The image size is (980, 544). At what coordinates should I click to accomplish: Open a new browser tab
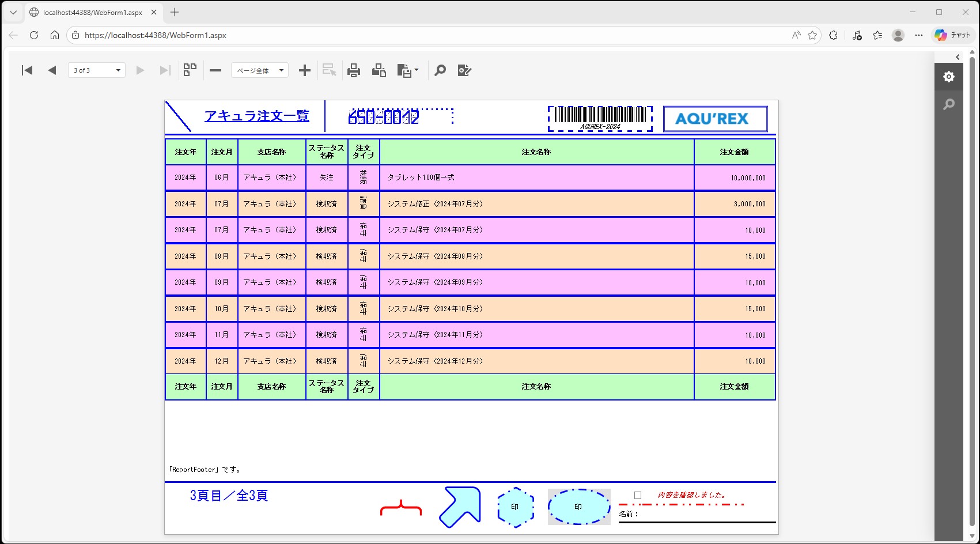coord(175,12)
